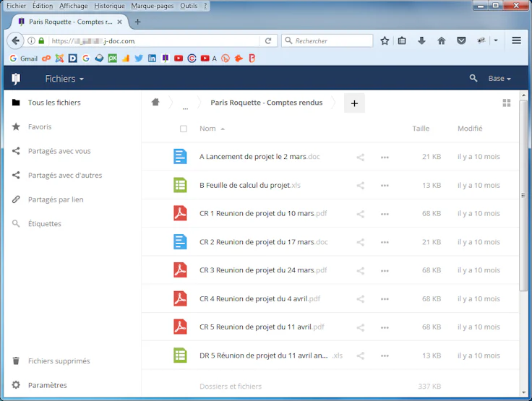Open the Outils menu
Viewport: 532px width, 401px height.
click(189, 6)
